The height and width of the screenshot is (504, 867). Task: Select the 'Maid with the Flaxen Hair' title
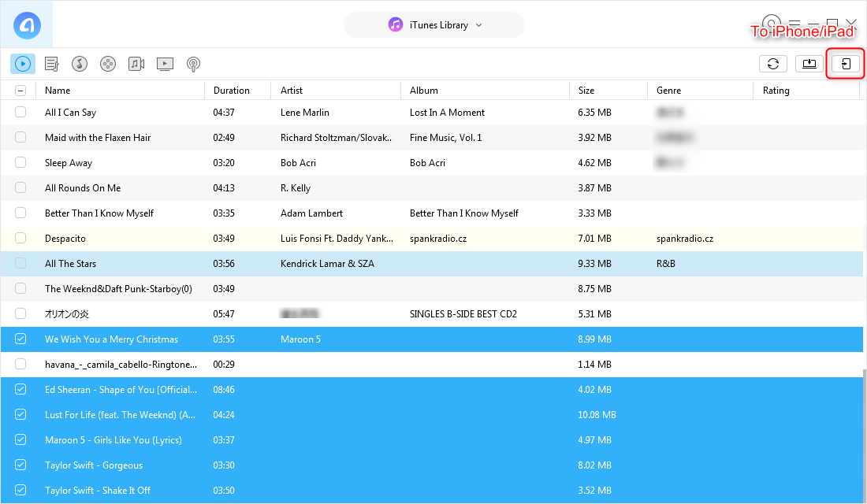tap(97, 138)
